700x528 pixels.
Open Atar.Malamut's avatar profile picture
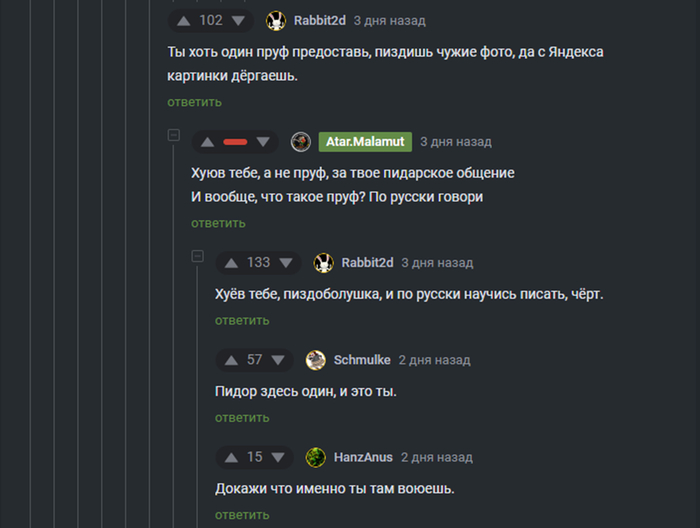[300, 142]
